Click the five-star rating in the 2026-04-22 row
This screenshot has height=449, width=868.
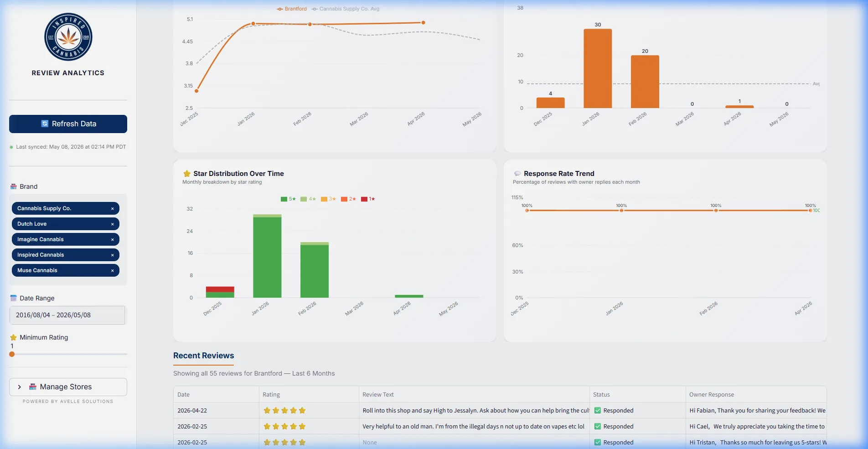[284, 411]
